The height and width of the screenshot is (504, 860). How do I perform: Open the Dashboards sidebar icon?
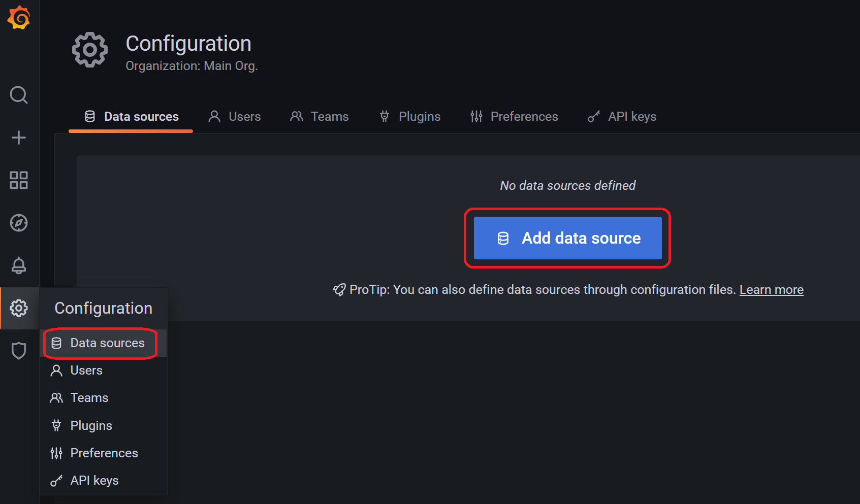(19, 180)
